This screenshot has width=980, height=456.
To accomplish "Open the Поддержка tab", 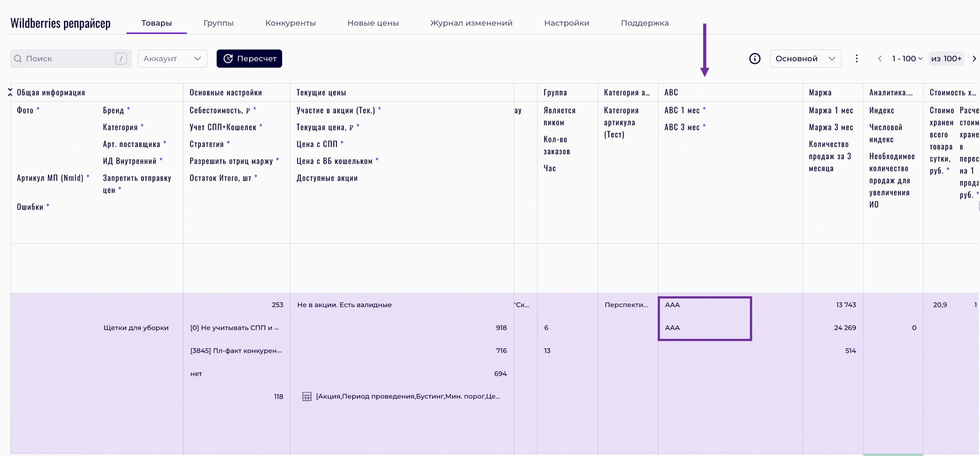I will 644,23.
